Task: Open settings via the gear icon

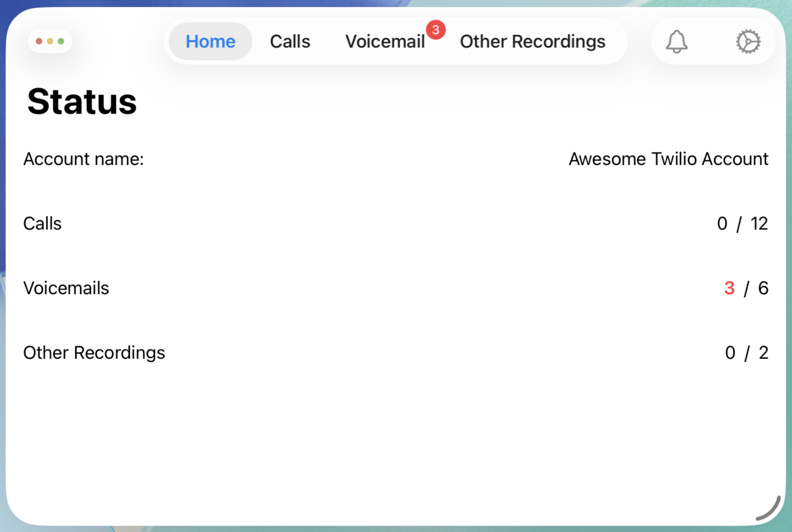Action: coord(748,41)
